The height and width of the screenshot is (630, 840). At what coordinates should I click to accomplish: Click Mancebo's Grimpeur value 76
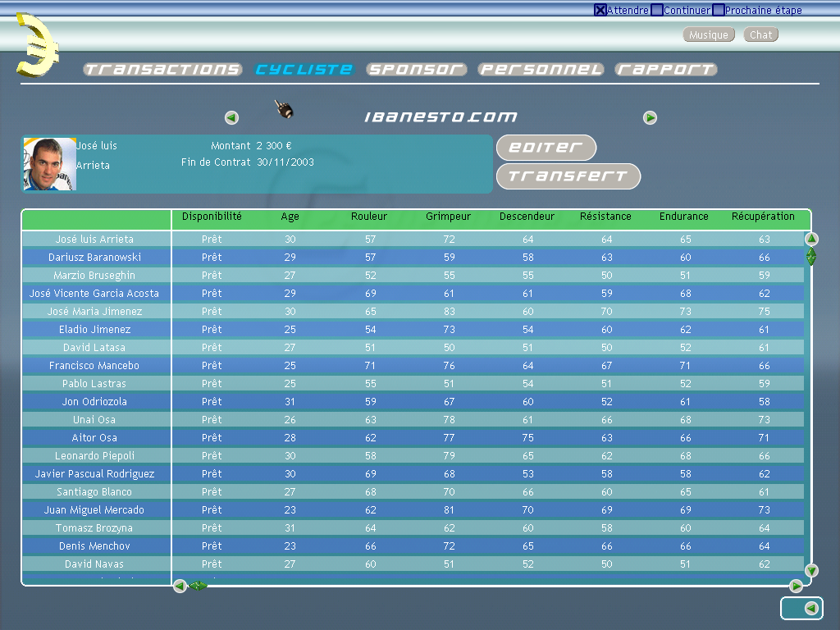[x=449, y=365]
